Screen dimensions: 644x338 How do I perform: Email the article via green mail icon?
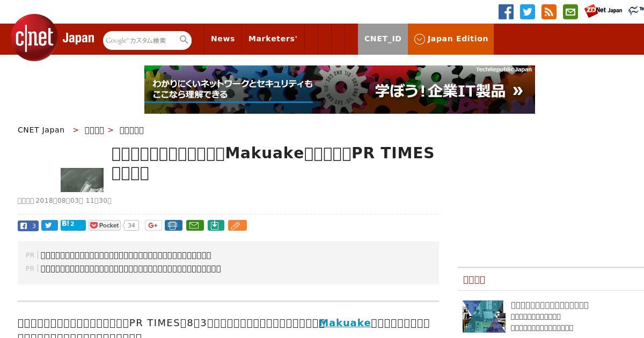pos(195,225)
